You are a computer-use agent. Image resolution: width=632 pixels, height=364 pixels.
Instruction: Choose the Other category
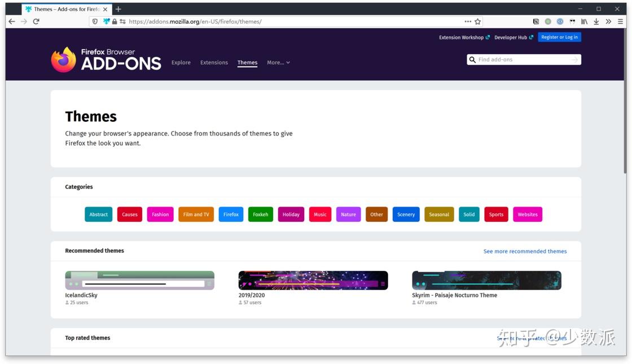point(376,214)
